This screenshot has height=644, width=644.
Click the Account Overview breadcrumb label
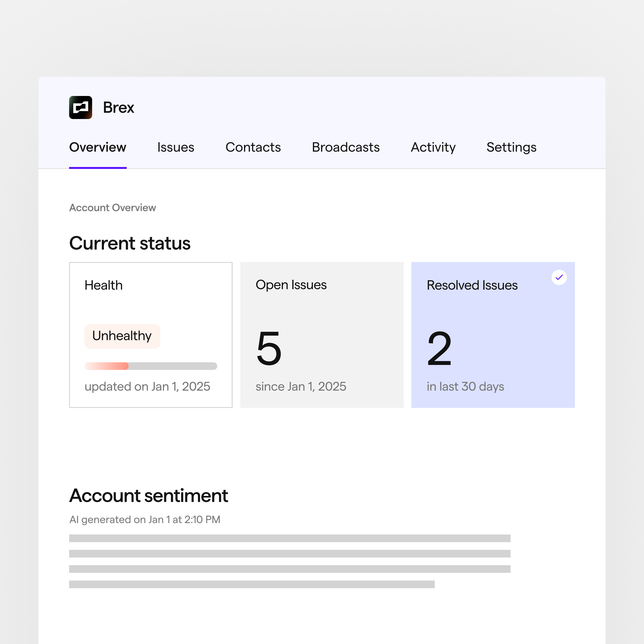pos(112,208)
